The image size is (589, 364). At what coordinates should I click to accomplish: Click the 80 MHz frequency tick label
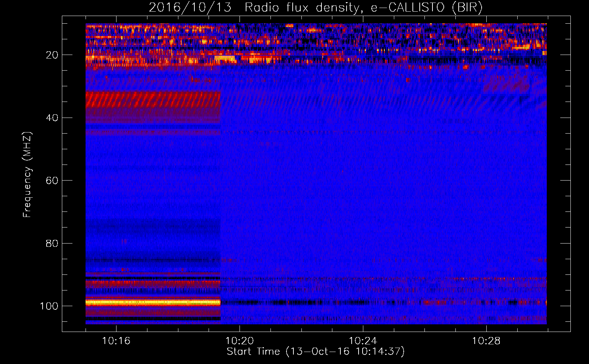coord(52,243)
